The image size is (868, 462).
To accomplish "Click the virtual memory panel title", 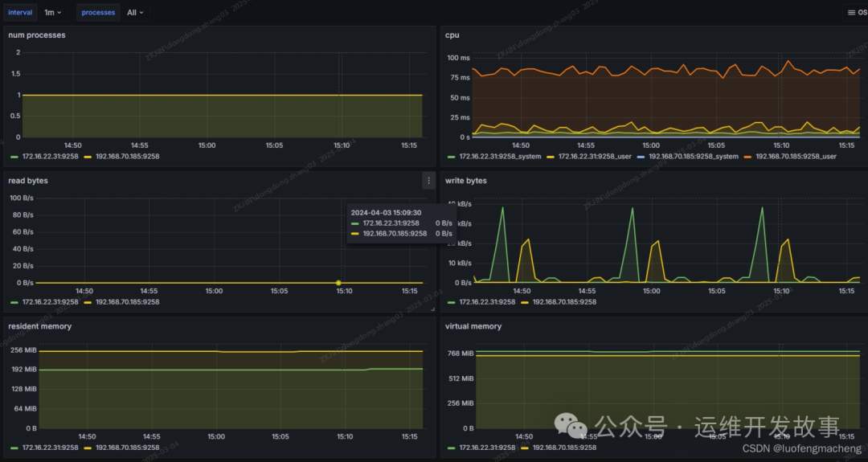I will (473, 326).
